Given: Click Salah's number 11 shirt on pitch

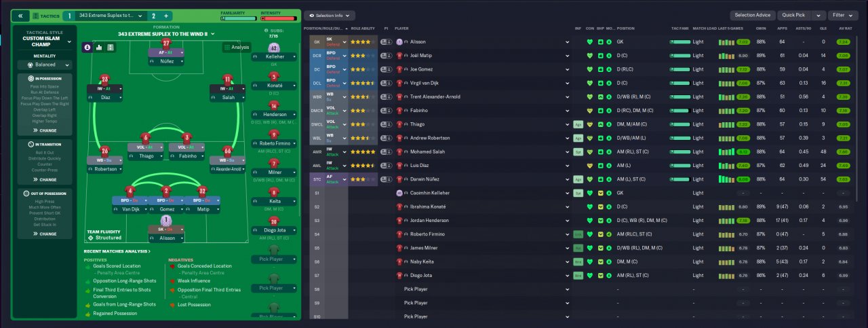Looking at the screenshot, I should click(x=227, y=79).
